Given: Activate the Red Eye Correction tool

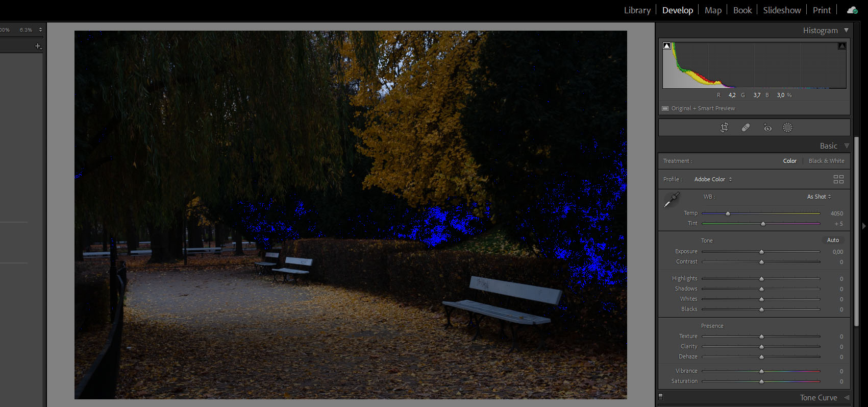Looking at the screenshot, I should coord(767,128).
